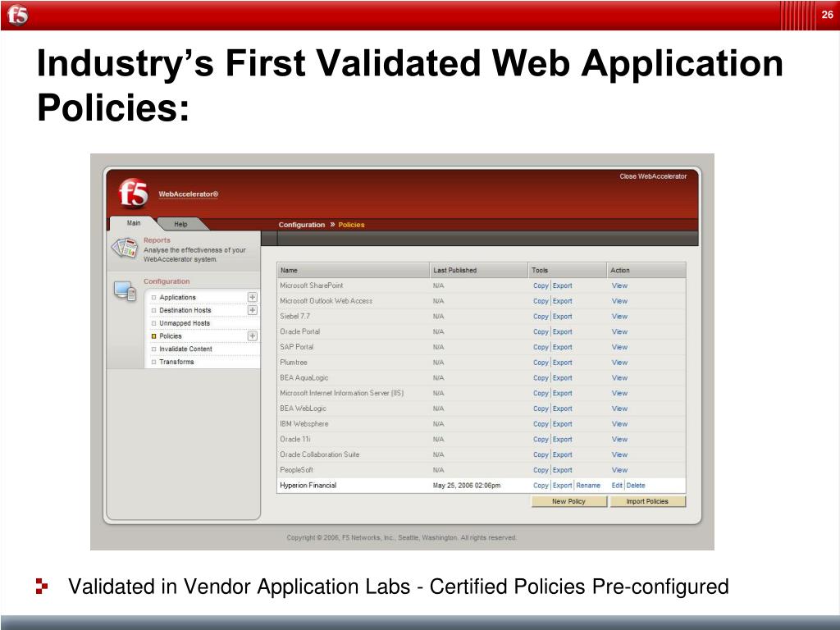The image size is (840, 630).
Task: Expand the Policies plus icon
Action: [x=253, y=336]
